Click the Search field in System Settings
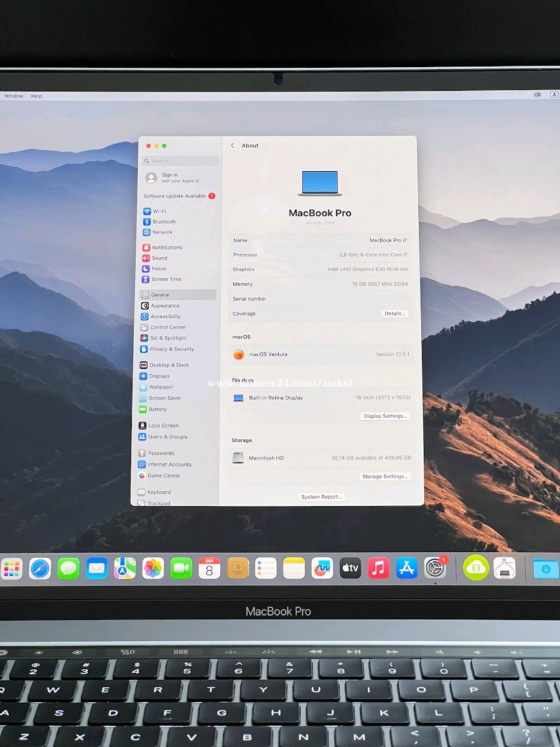This screenshot has height=747, width=560. [180, 161]
